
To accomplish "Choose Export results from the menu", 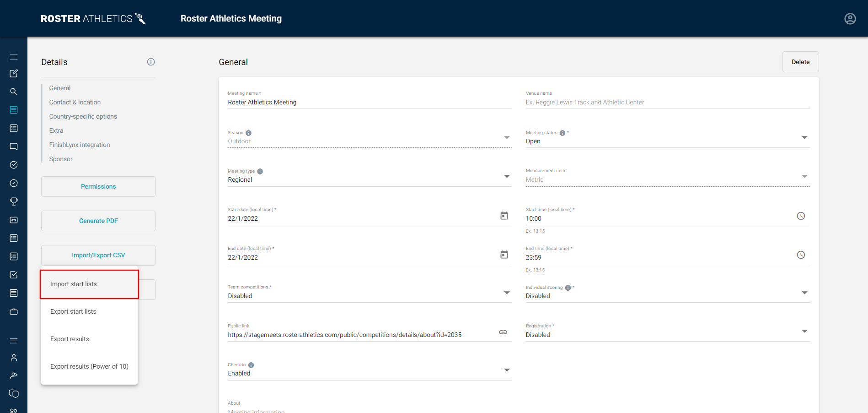I will click(70, 339).
